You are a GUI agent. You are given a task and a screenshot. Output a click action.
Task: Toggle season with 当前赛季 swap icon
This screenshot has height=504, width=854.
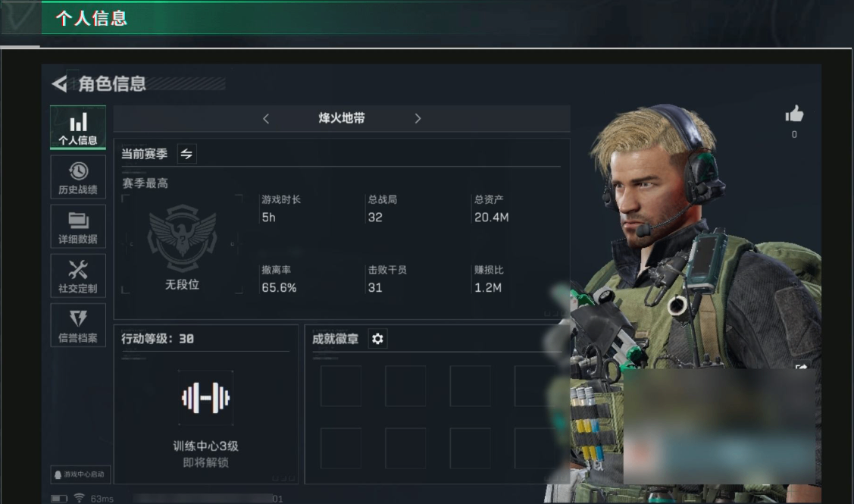(x=187, y=154)
